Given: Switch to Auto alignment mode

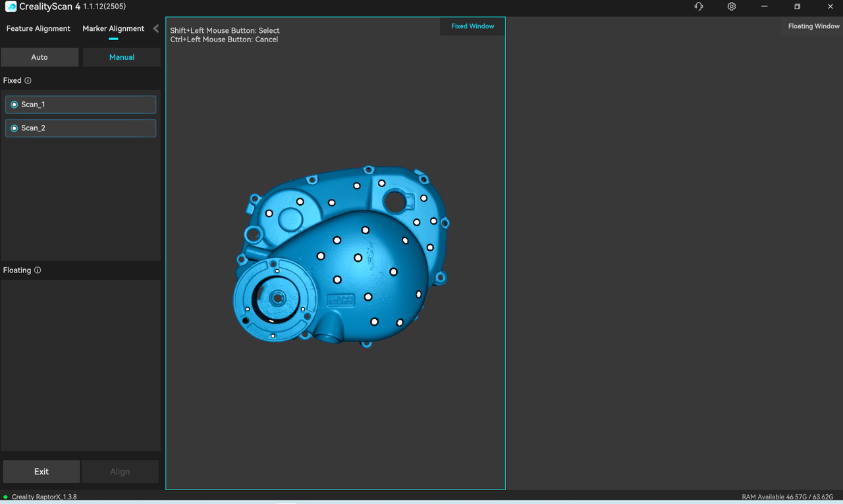Looking at the screenshot, I should [40, 57].
